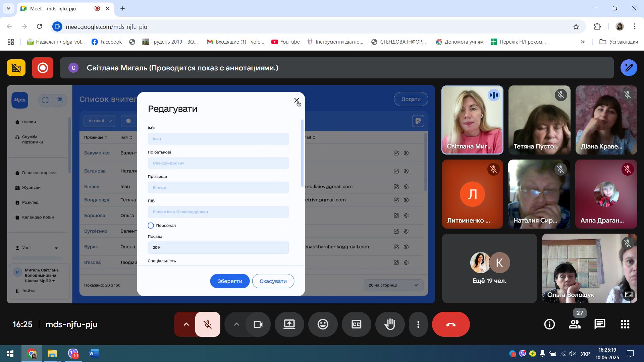Viewport: 644px width, 362px height.
Task: Select Світлана Миг... video tile
Action: (x=472, y=120)
